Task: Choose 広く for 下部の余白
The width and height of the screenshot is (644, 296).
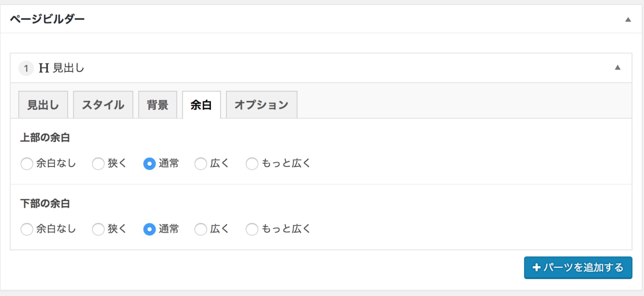Action: click(x=201, y=230)
